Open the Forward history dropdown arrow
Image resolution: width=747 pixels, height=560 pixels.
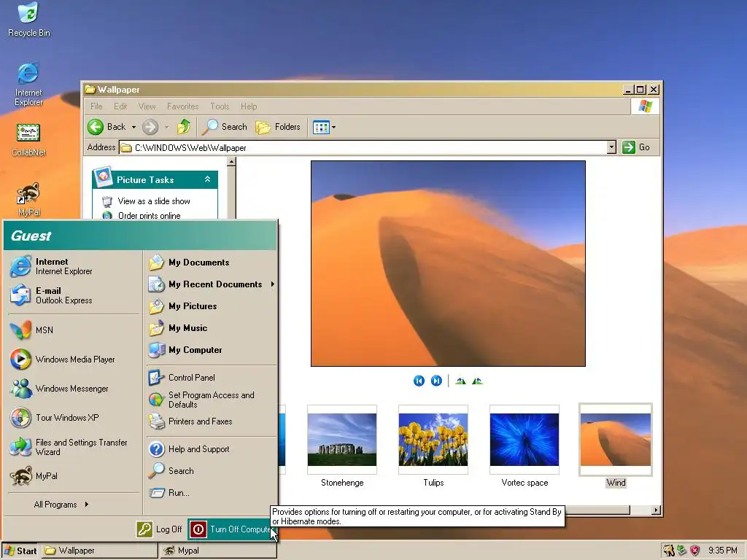[x=166, y=127]
